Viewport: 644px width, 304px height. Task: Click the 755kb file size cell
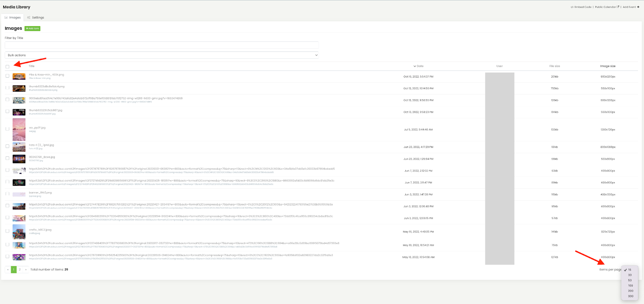click(555, 88)
